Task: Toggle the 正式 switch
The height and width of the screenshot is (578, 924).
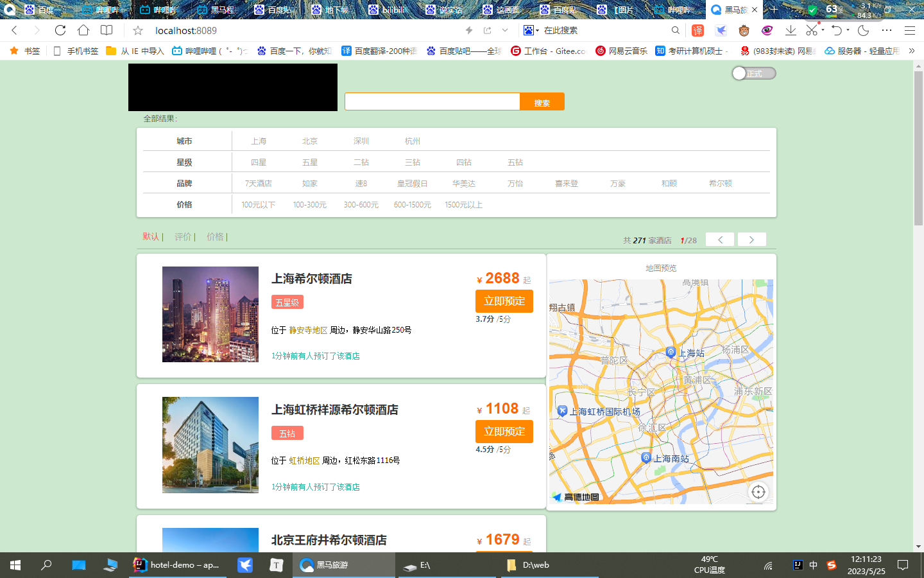Action: tap(754, 73)
